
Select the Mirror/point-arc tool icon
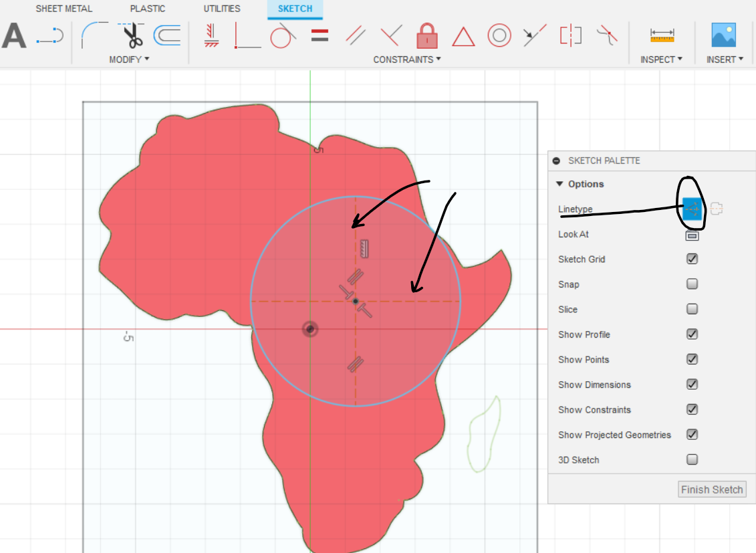click(x=50, y=35)
